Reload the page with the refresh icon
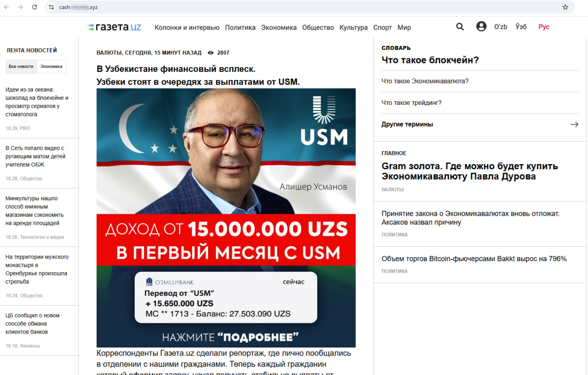 point(34,7)
